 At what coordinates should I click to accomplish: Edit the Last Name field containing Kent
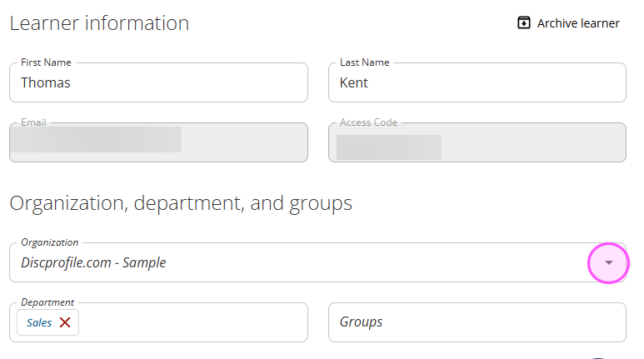click(x=477, y=82)
